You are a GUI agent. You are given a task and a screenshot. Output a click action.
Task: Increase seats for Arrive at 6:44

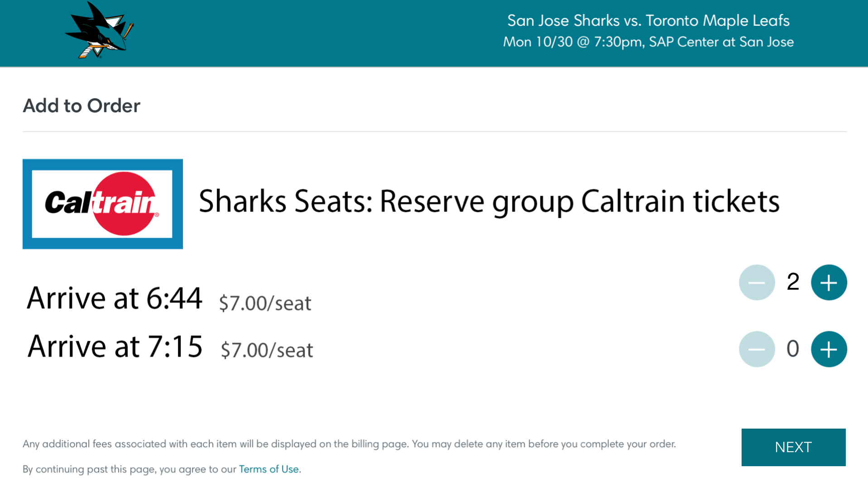tap(829, 282)
